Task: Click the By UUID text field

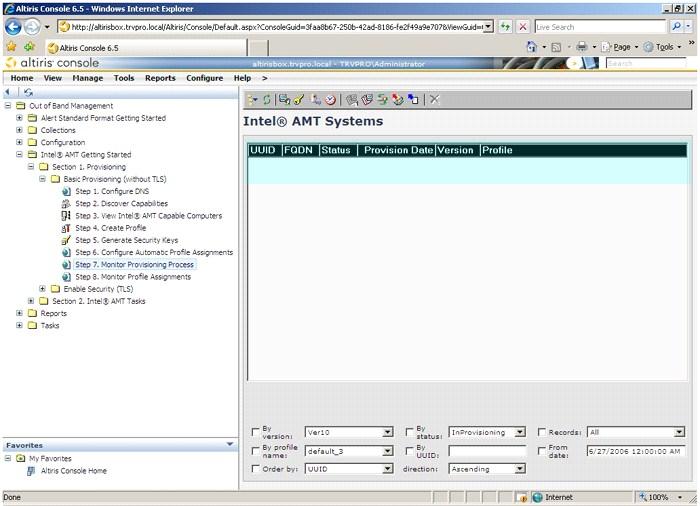Action: click(487, 451)
